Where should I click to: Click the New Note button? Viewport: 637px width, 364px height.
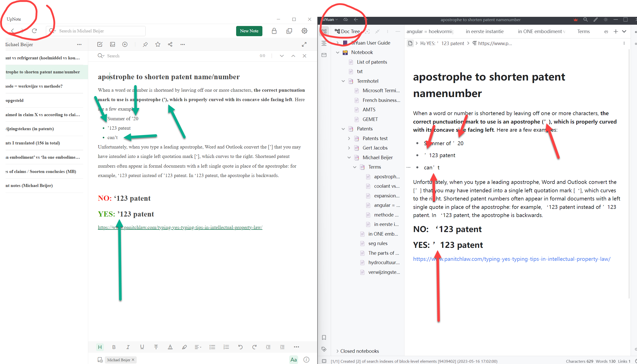(249, 31)
